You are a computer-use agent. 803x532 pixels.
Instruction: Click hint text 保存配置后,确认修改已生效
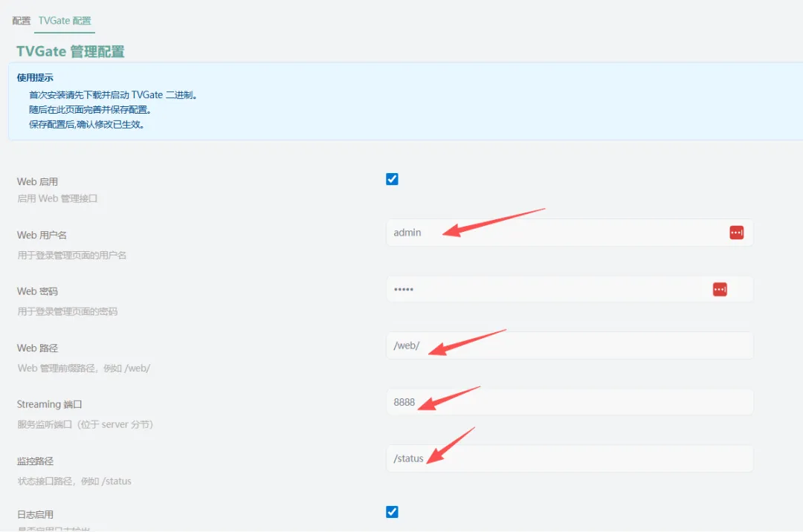pos(86,124)
